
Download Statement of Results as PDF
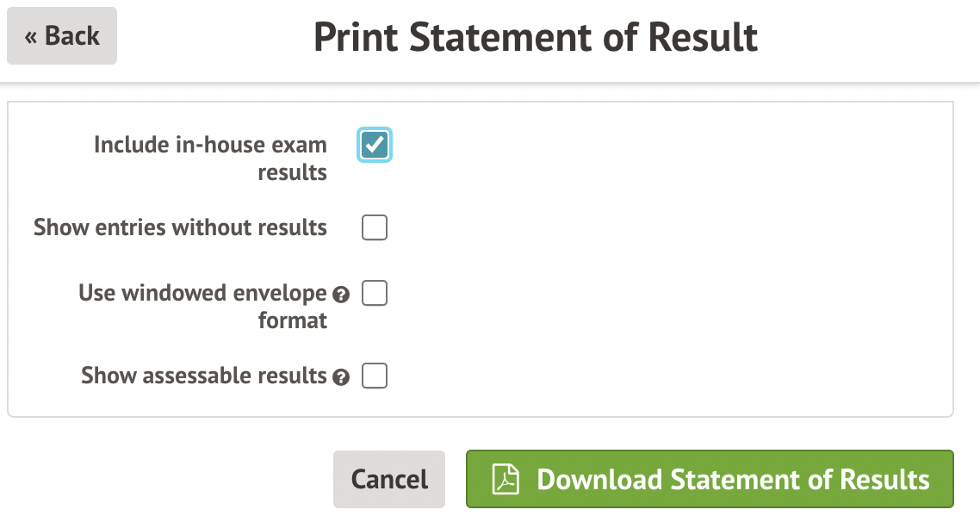tap(710, 479)
